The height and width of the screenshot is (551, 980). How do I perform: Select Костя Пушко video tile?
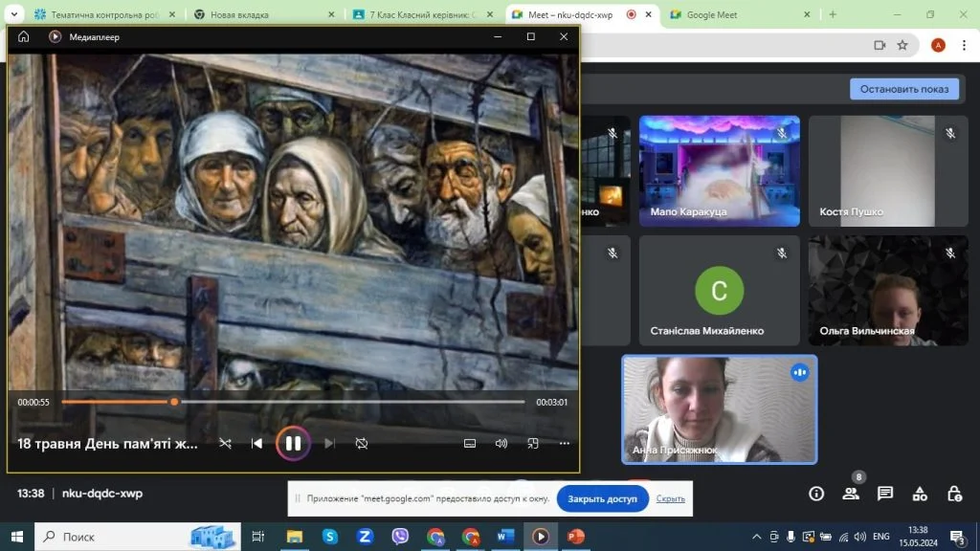888,170
